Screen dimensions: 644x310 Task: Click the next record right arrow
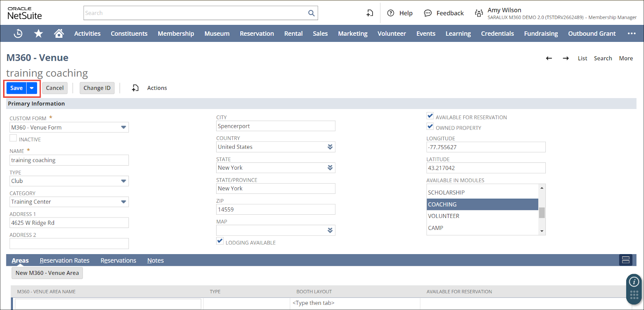pyautogui.click(x=566, y=58)
